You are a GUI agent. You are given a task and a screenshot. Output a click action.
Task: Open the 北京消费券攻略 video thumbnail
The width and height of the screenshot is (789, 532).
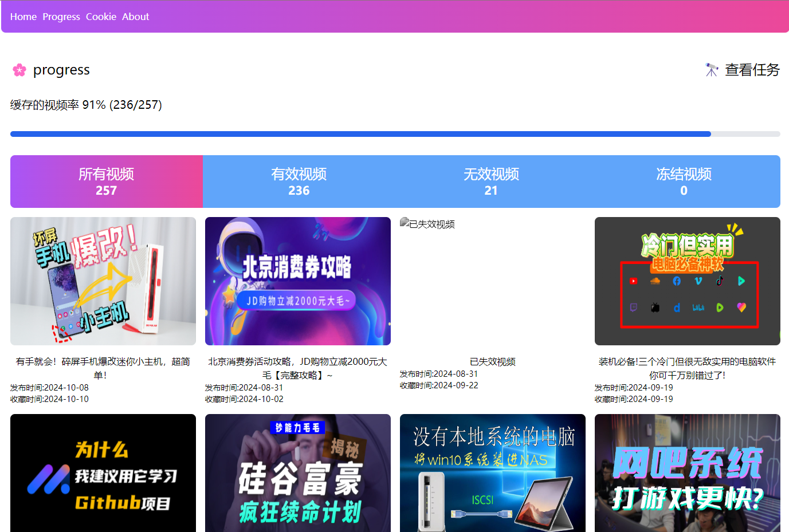pos(298,281)
